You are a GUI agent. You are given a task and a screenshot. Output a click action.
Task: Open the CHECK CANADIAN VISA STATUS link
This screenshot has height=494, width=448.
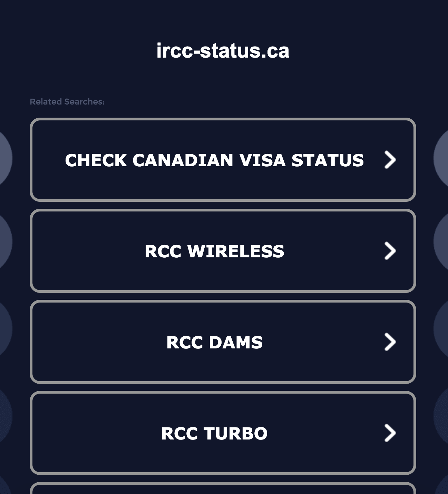coord(214,160)
